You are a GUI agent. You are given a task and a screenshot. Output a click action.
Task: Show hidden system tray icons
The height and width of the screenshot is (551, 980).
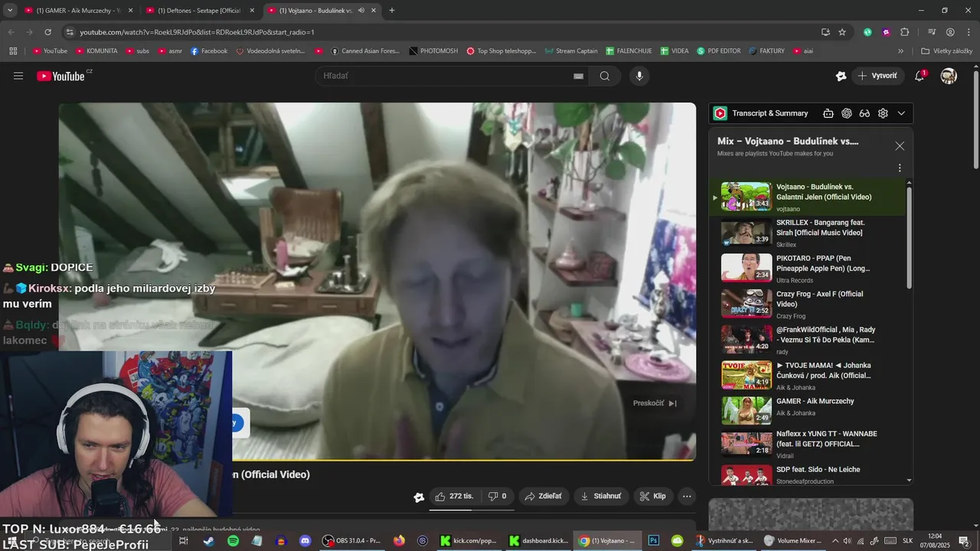tap(835, 541)
